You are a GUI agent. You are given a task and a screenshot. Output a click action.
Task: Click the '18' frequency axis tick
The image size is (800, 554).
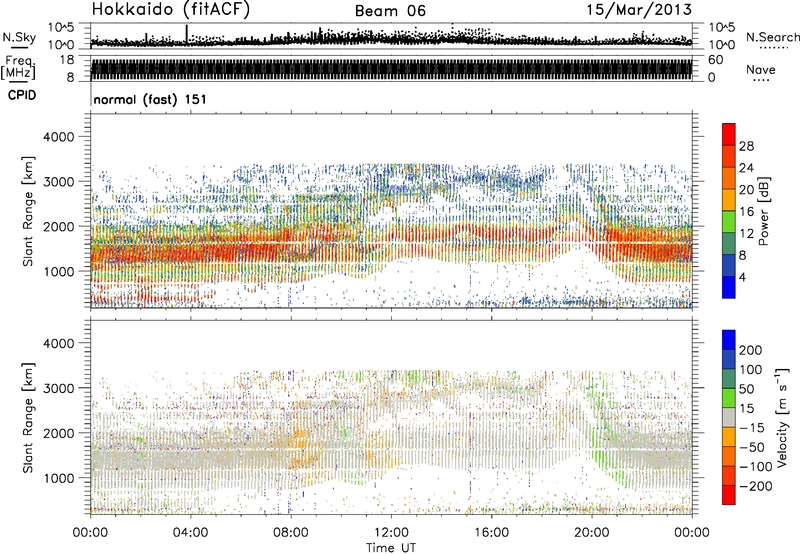click(67, 60)
